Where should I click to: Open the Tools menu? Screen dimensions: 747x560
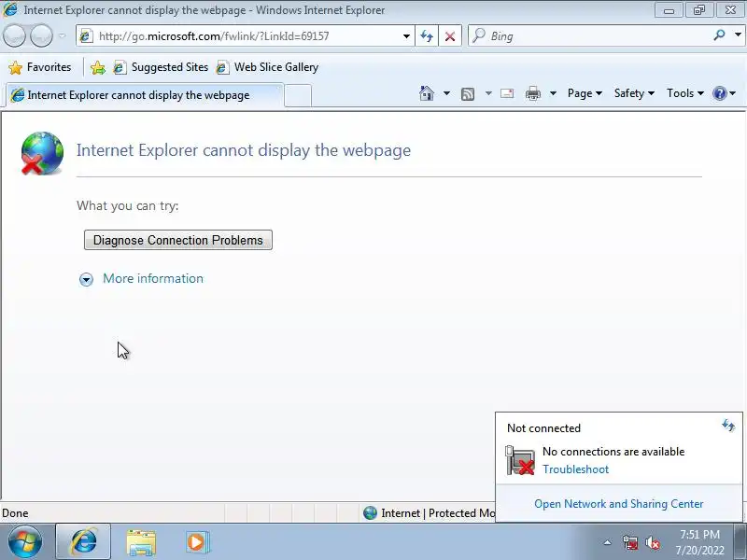(685, 93)
